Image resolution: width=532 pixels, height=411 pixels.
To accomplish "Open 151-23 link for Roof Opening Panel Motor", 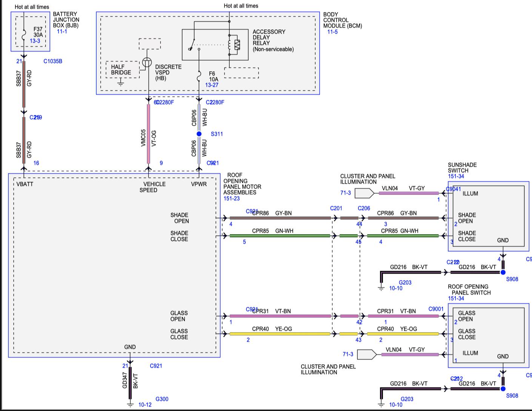I will (x=231, y=198).
